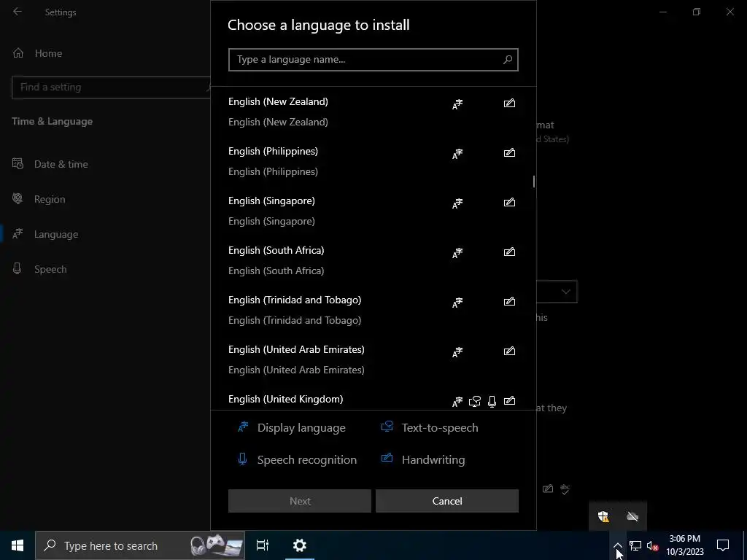Click handwriting icon for English (Singapore)
Viewport: 747px width, 560px height.
509,202
